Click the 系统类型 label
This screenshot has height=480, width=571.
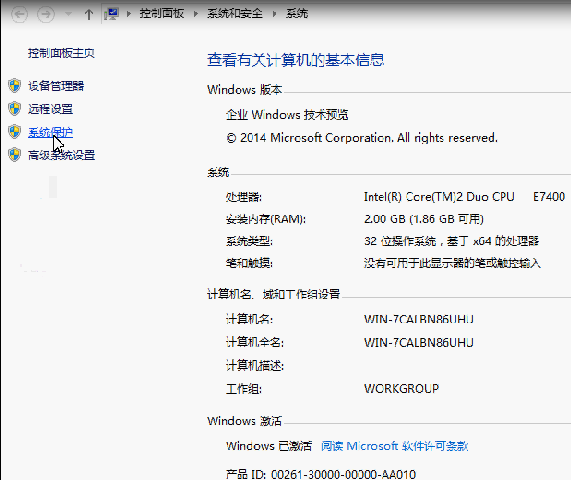click(249, 241)
